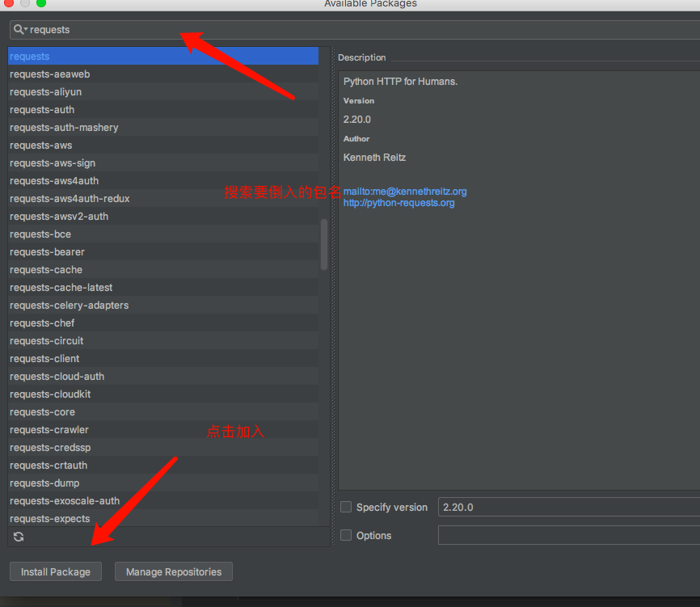Select requests-crawler package
Screen dimensions: 700x607
(x=163, y=430)
